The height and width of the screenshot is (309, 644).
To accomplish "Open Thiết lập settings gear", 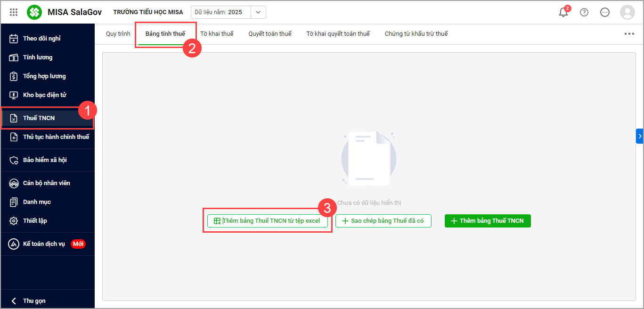I will pos(14,221).
